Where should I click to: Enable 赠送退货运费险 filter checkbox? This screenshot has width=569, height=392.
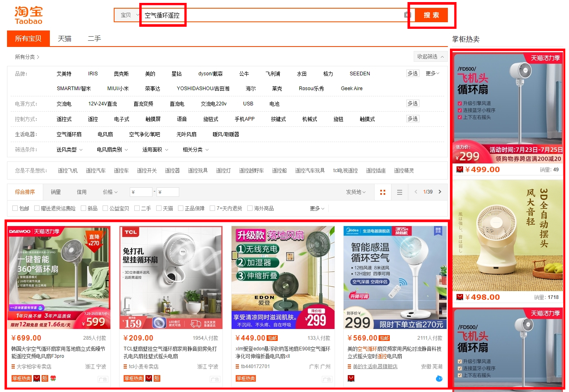coord(37,208)
